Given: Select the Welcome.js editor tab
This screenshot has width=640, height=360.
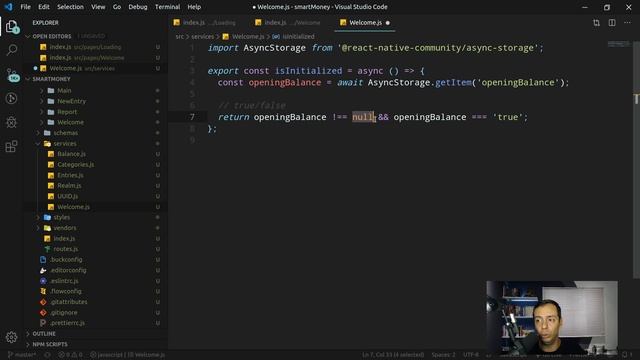Looking at the screenshot, I should [x=365, y=23].
